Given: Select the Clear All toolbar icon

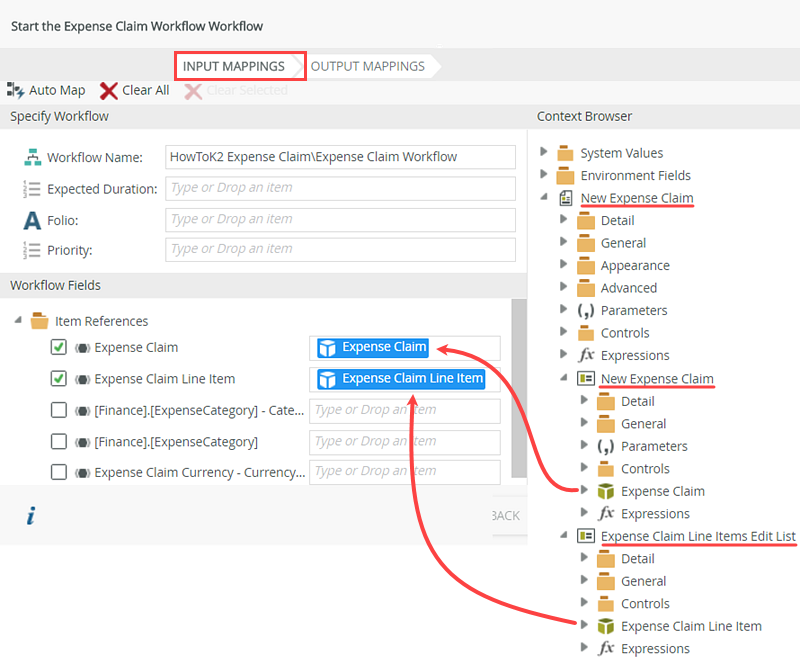Looking at the screenshot, I should pyautogui.click(x=108, y=90).
